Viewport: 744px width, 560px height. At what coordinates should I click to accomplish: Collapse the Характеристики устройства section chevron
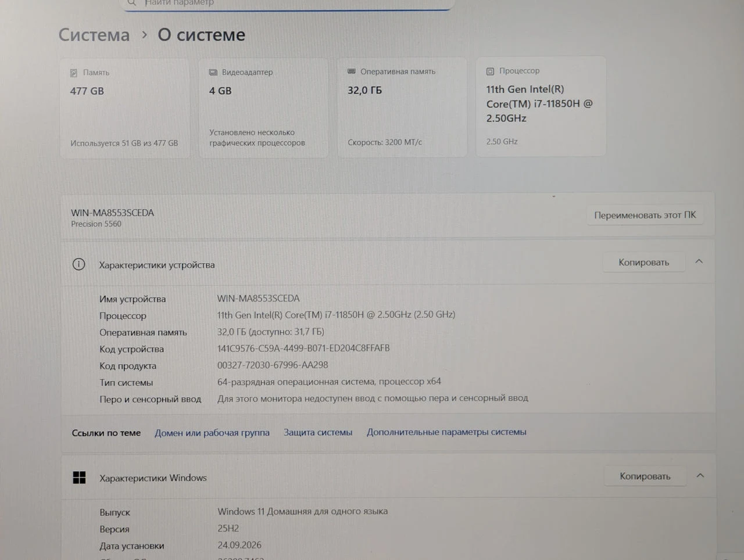click(699, 261)
